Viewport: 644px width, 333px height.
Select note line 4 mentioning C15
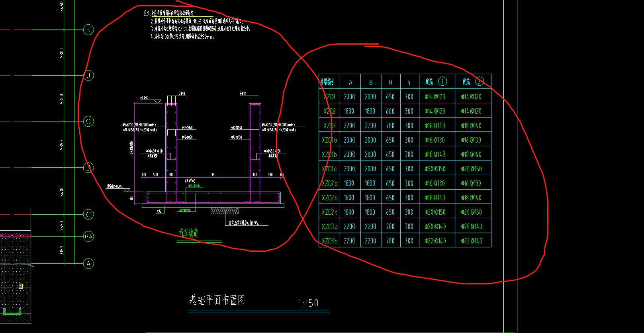pyautogui.click(x=183, y=37)
